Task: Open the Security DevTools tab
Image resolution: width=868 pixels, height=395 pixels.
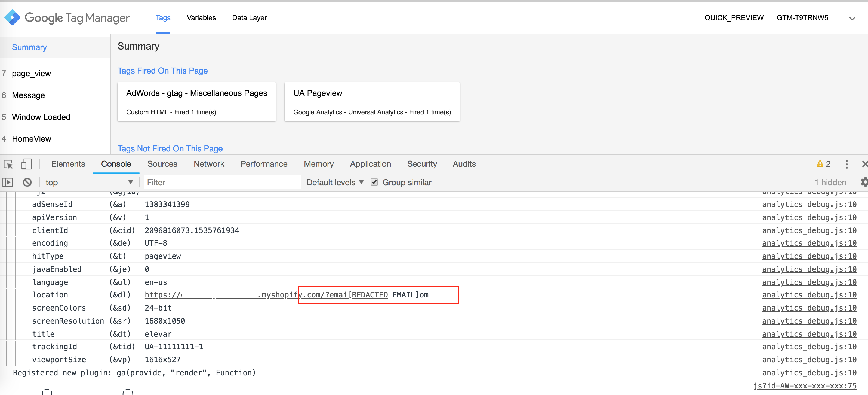Action: point(422,164)
